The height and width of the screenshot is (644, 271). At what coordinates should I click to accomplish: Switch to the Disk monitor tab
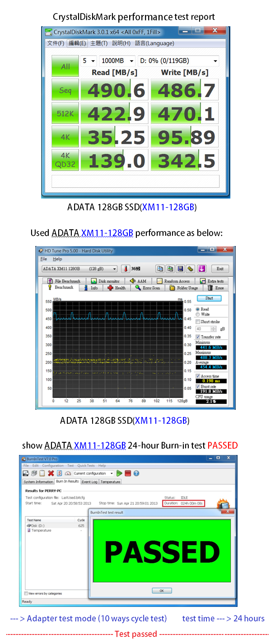[x=105, y=281]
